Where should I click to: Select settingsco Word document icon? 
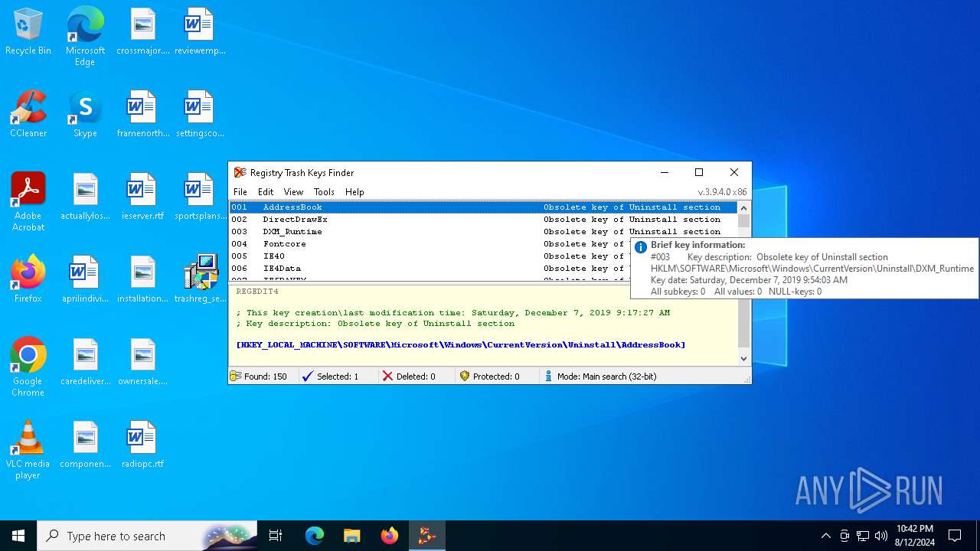pos(199,115)
